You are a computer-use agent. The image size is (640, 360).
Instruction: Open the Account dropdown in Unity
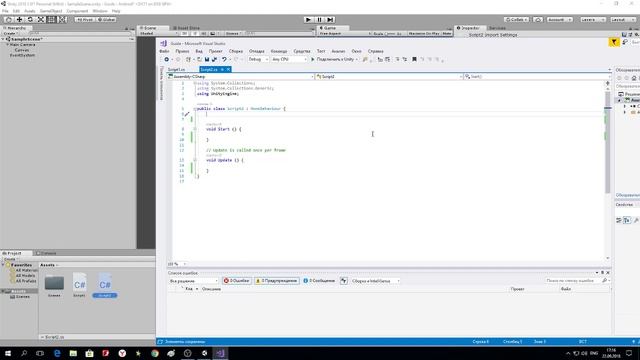(x=559, y=20)
